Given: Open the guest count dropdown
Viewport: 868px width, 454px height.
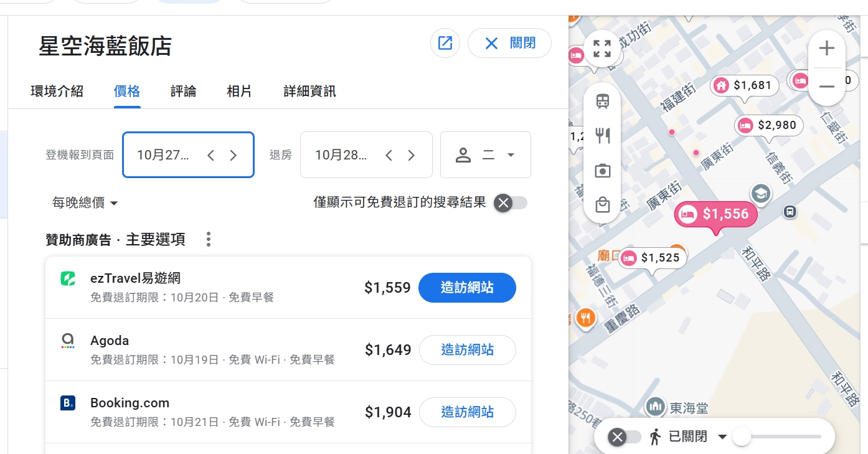Looking at the screenshot, I should pos(486,155).
